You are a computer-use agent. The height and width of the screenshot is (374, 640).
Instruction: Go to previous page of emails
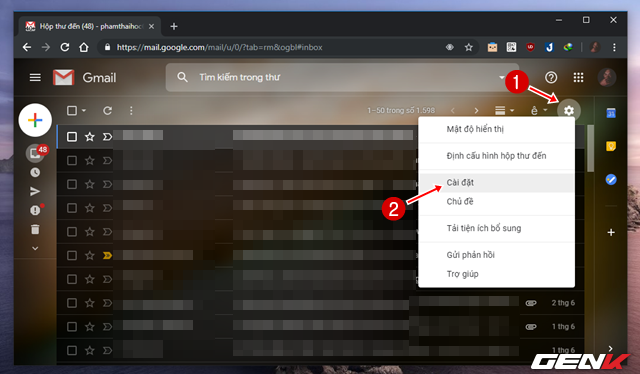[452, 111]
